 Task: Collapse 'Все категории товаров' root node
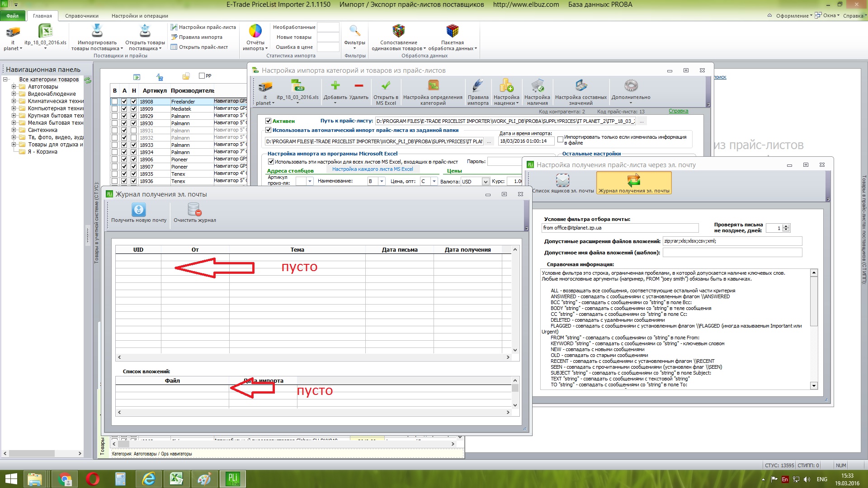coord(5,80)
